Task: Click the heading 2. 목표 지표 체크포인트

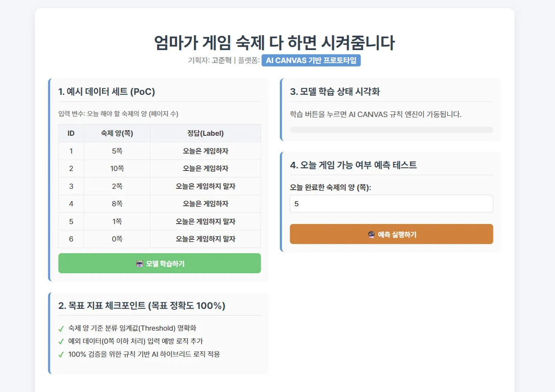Action: tap(142, 305)
